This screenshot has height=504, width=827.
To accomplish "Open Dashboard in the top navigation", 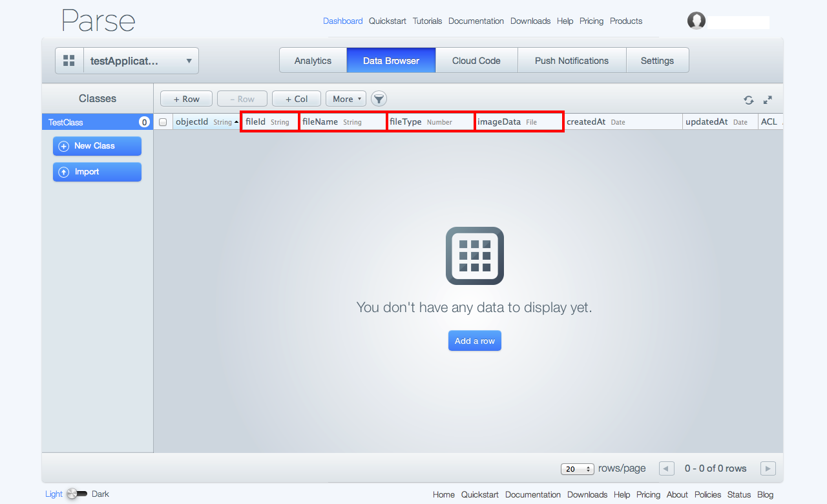I will (x=342, y=21).
